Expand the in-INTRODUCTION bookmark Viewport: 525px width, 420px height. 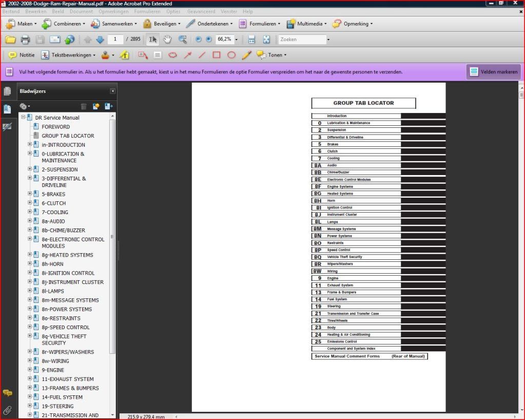(x=30, y=144)
